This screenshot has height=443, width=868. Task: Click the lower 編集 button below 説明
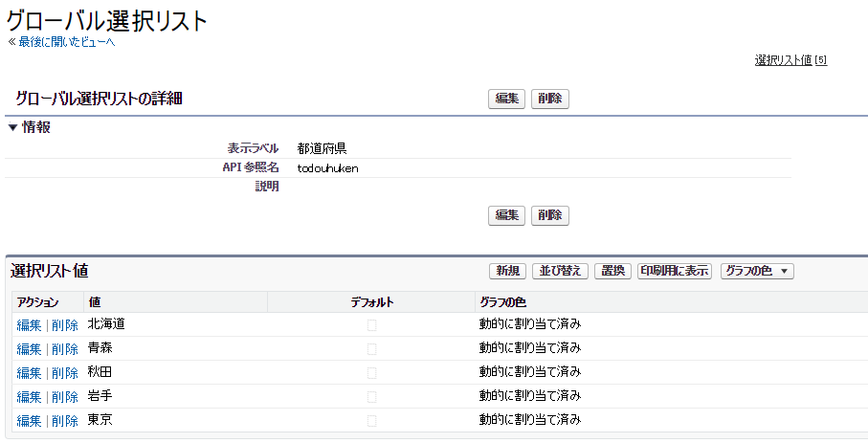pos(506,215)
